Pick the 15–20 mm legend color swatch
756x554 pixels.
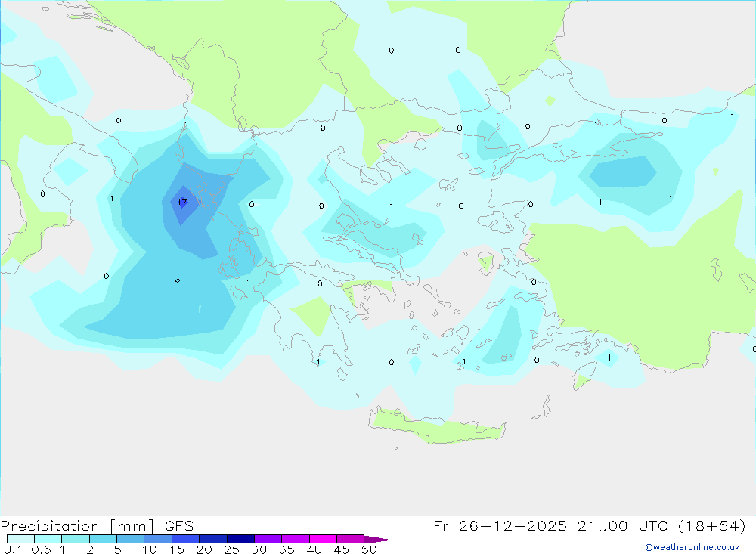click(186, 539)
